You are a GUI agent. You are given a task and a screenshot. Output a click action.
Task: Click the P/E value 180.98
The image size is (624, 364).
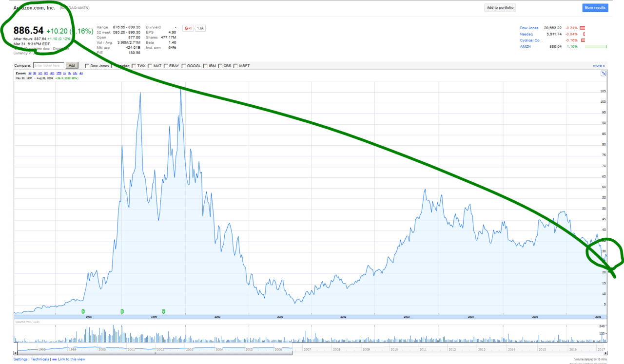(x=134, y=53)
